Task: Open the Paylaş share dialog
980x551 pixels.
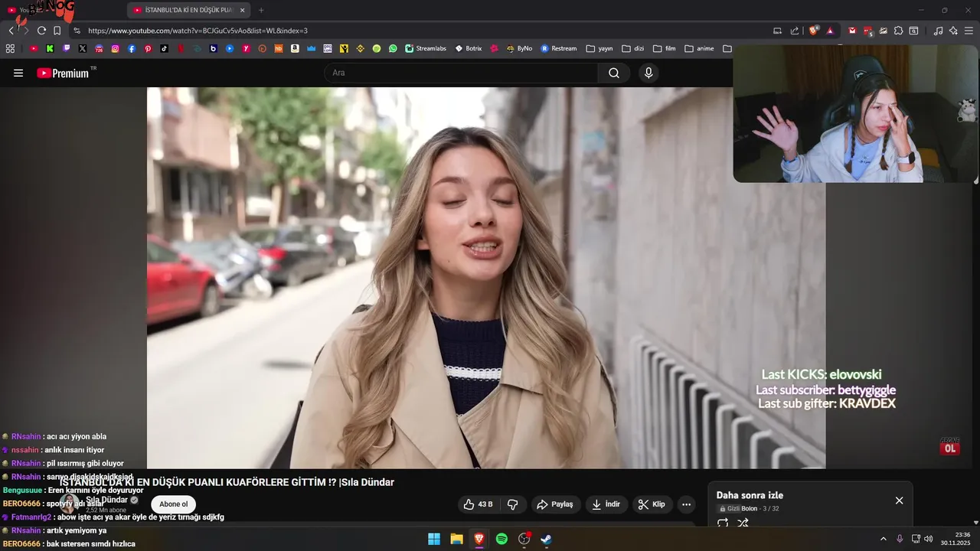Action: click(556, 504)
